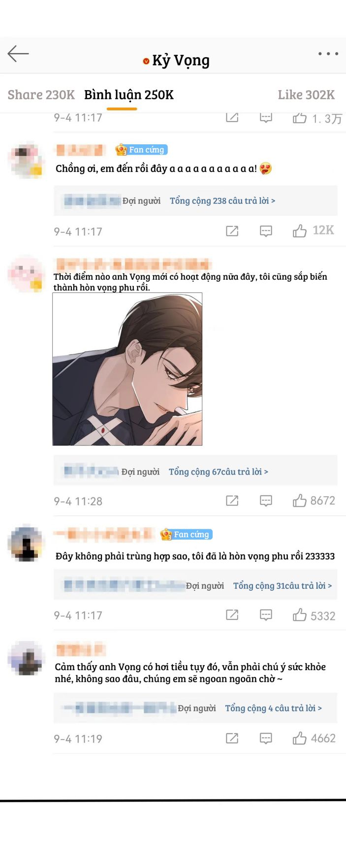
Task: Share the 'Chồng ơi' comment via share icon
Action: click(x=232, y=231)
